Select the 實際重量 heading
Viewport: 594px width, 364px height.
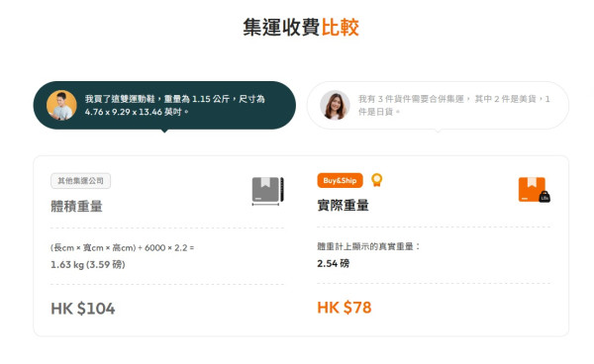pyautogui.click(x=343, y=206)
